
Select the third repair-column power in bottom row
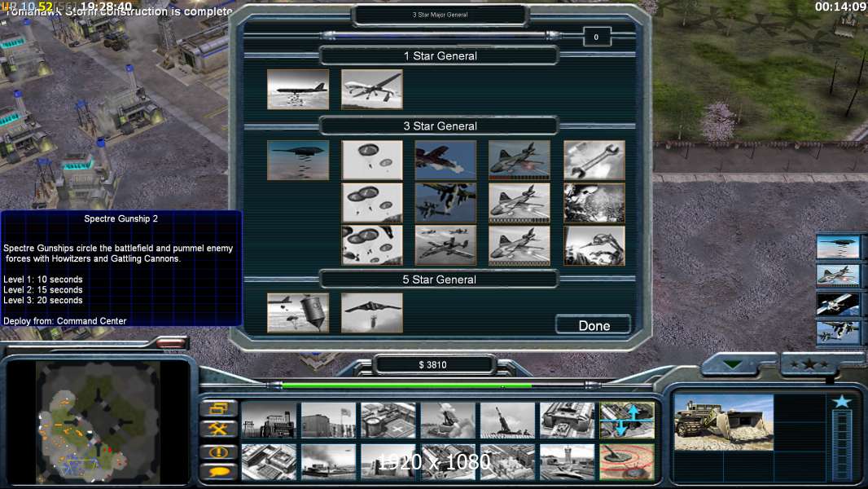[x=594, y=244]
